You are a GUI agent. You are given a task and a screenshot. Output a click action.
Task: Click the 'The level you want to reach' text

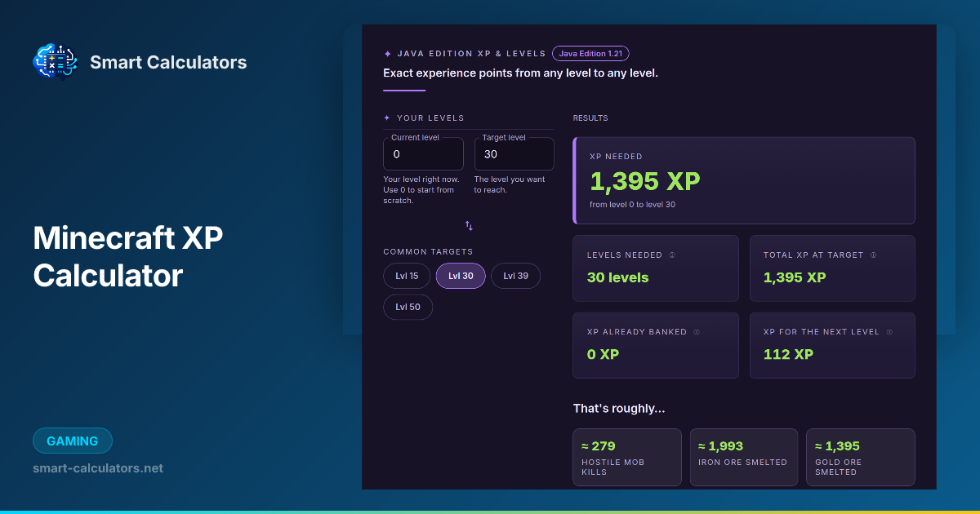click(x=510, y=184)
